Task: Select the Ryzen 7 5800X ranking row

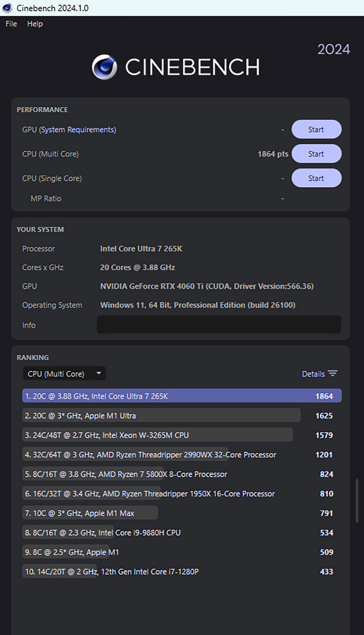Action: pyautogui.click(x=126, y=474)
